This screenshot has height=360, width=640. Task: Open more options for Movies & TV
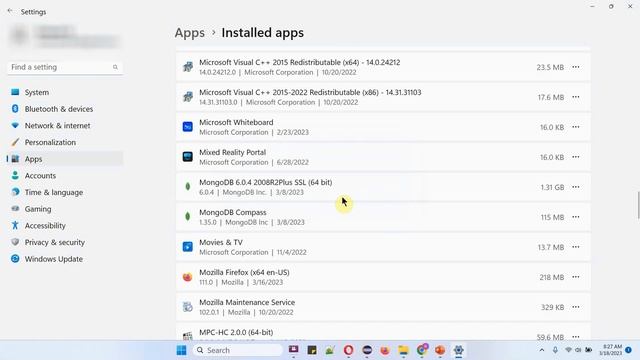coord(576,247)
